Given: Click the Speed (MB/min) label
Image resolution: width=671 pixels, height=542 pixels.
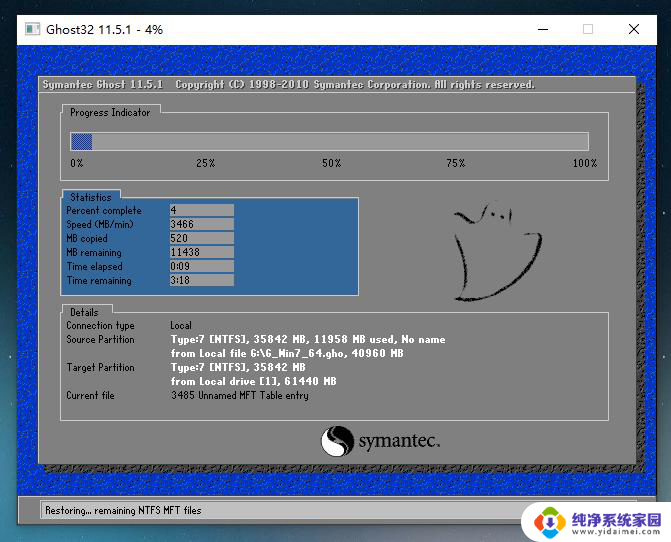Looking at the screenshot, I should (100, 225).
